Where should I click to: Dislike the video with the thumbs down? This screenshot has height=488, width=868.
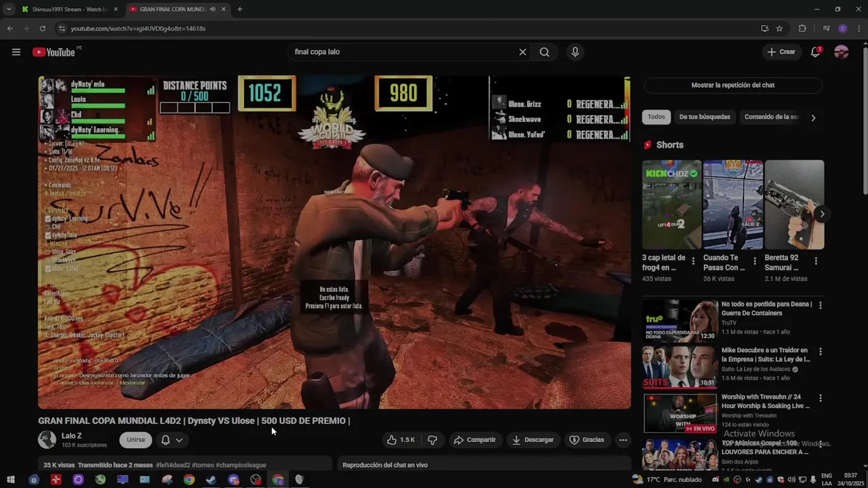click(432, 440)
